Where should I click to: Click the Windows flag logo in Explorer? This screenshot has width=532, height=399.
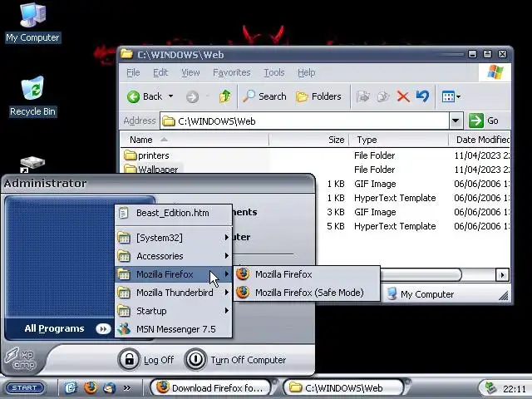(x=495, y=72)
